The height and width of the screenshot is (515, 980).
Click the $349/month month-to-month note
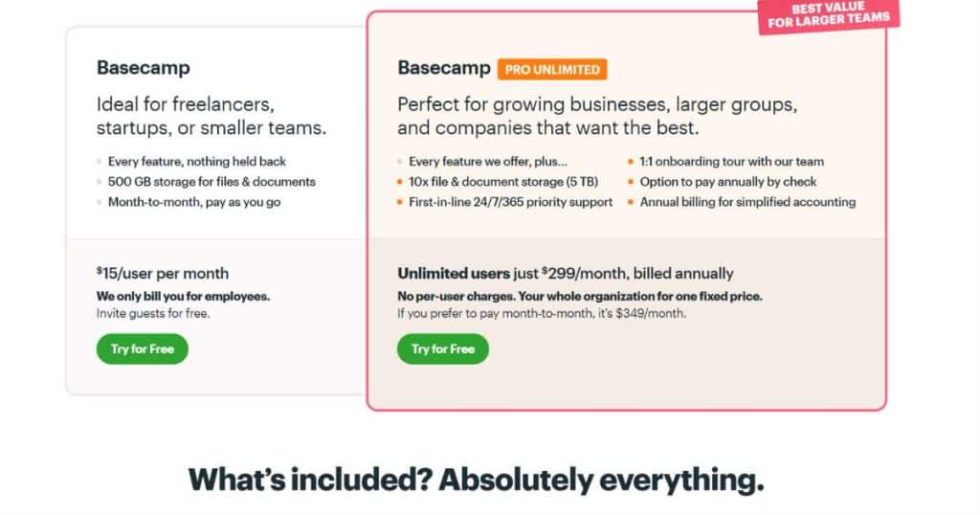click(x=542, y=313)
